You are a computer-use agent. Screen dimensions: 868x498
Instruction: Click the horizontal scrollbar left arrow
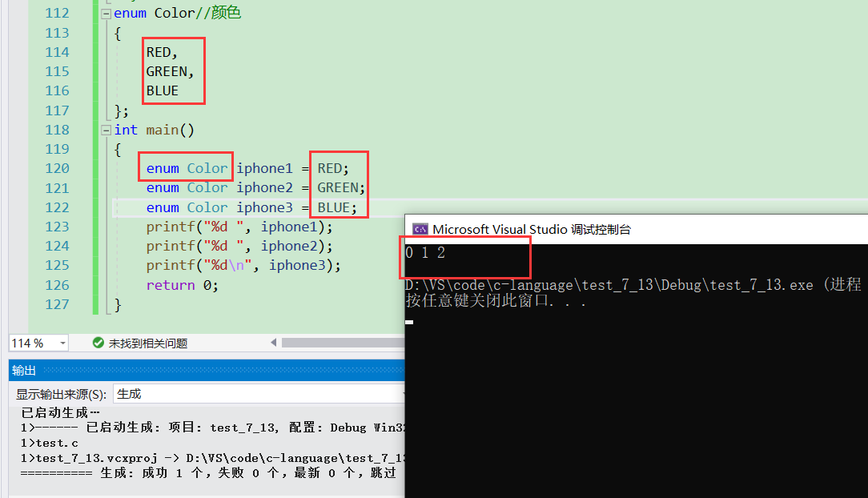274,343
